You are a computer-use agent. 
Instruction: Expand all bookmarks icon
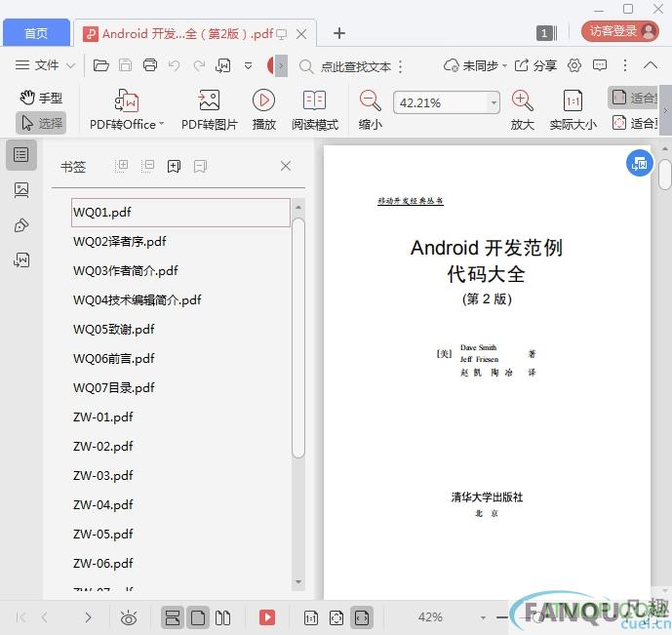pyautogui.click(x=122, y=166)
